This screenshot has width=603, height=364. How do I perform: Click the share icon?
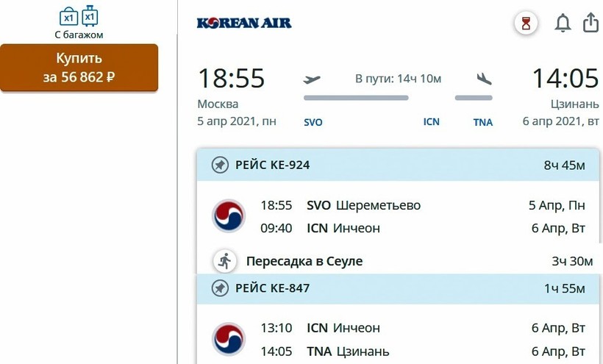pos(590,24)
